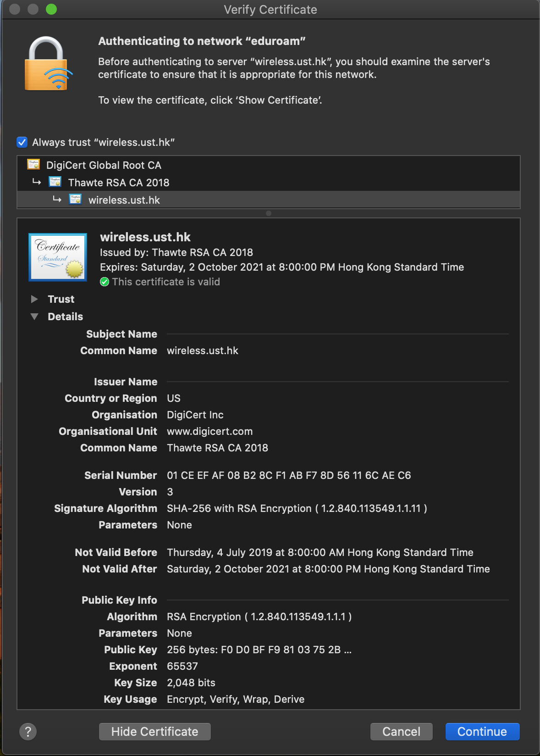The height and width of the screenshot is (756, 540).
Task: Click the green valid certificate checkmark icon
Action: (105, 282)
